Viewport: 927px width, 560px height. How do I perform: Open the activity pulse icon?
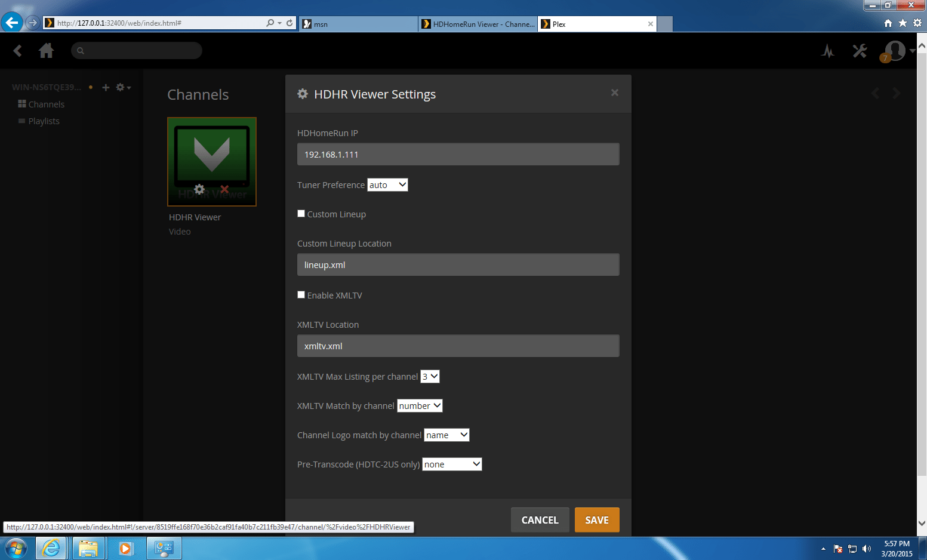tap(828, 51)
